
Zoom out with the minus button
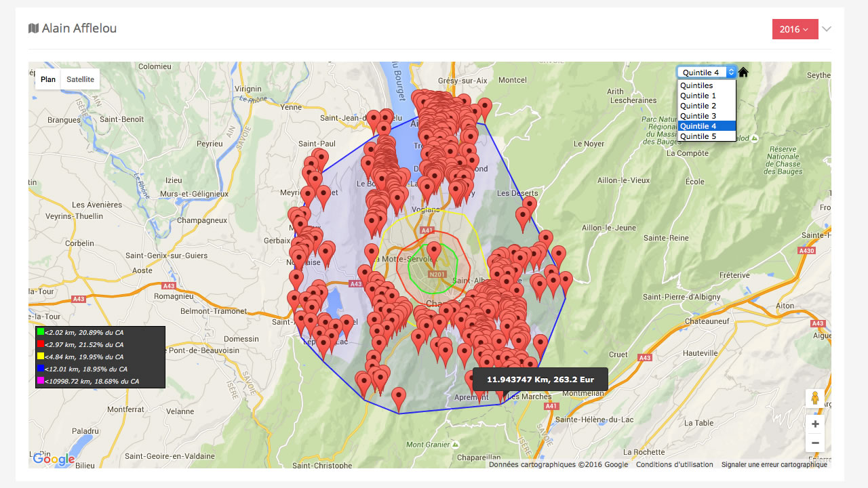click(815, 443)
